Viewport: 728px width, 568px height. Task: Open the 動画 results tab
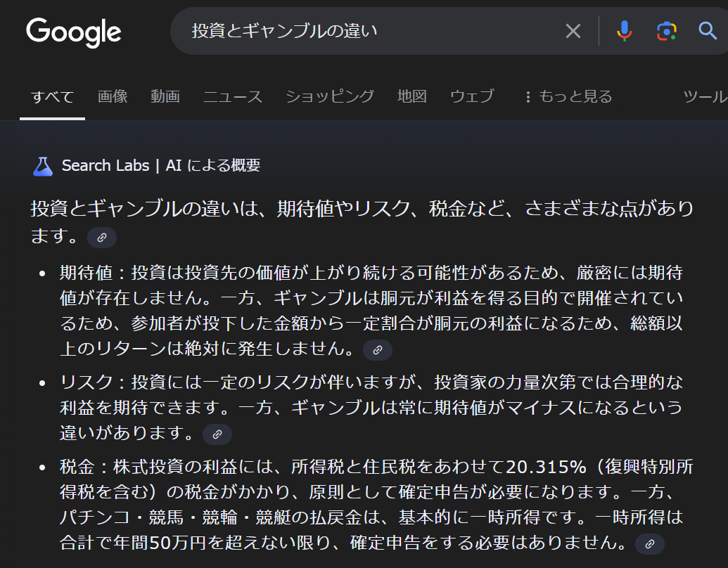pos(165,97)
